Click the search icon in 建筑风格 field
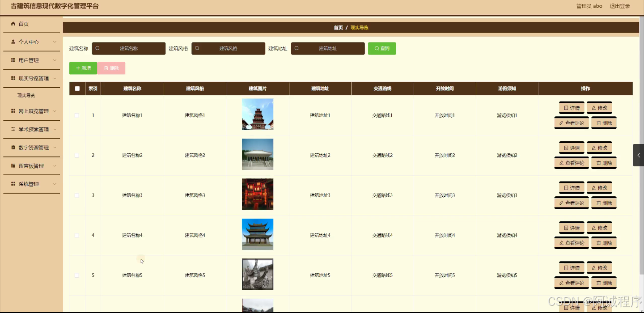The width and height of the screenshot is (644, 313). [x=197, y=48]
